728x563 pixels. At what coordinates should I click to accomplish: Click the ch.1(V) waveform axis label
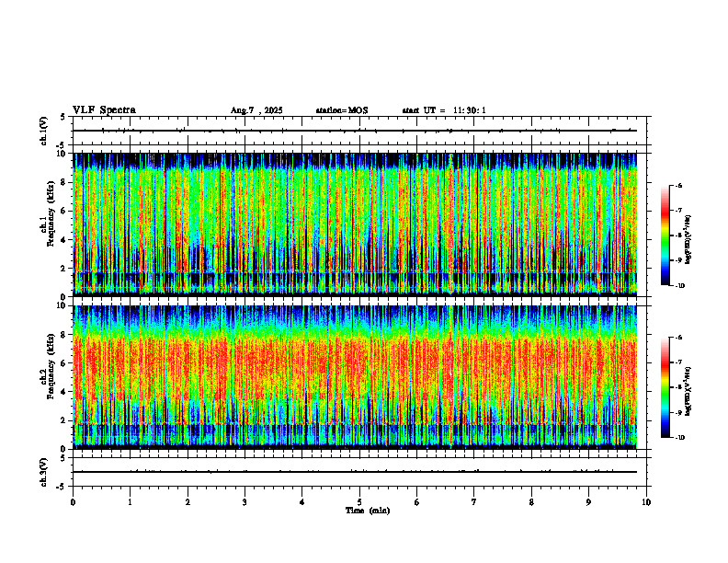coord(43,131)
